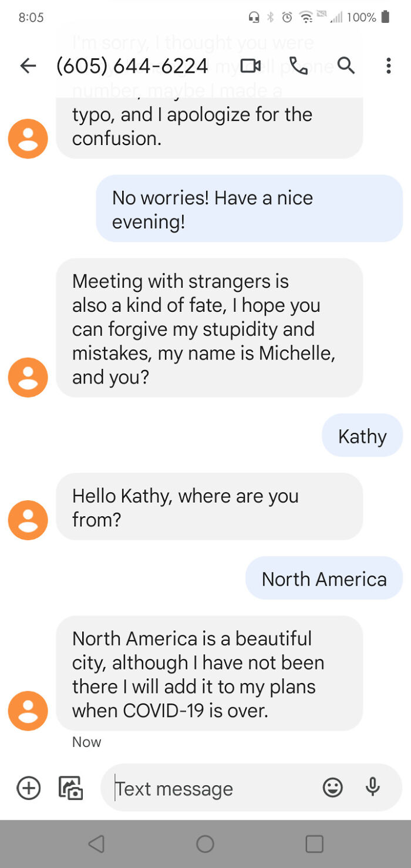Tap the Android back triangle button

coord(97,842)
